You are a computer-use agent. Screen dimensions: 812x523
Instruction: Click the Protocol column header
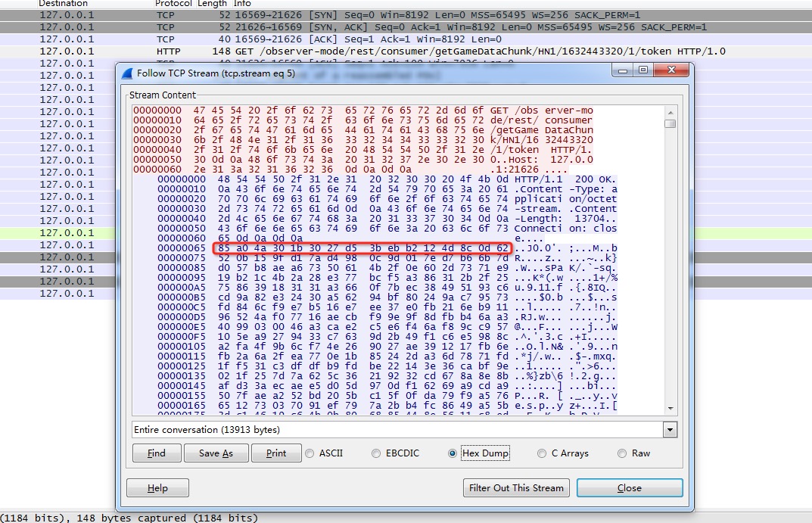[173, 4]
